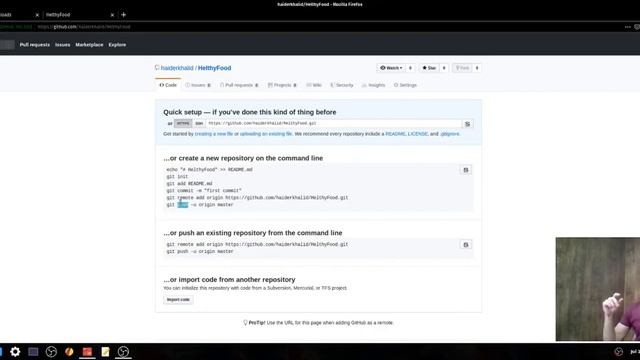Open the settings gear in the taskbar
This screenshot has width=640, height=360.
[15, 351]
